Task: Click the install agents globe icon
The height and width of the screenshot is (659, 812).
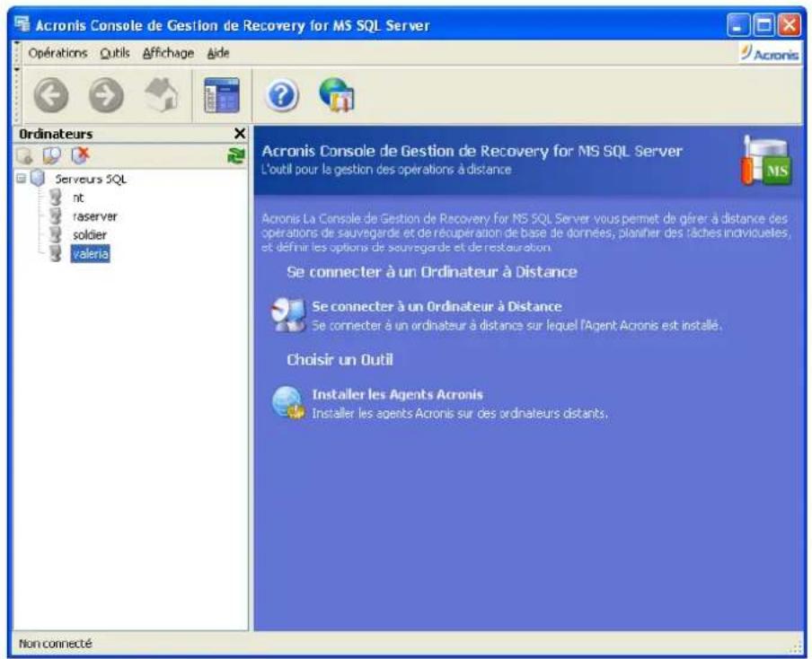Action: coord(288,402)
